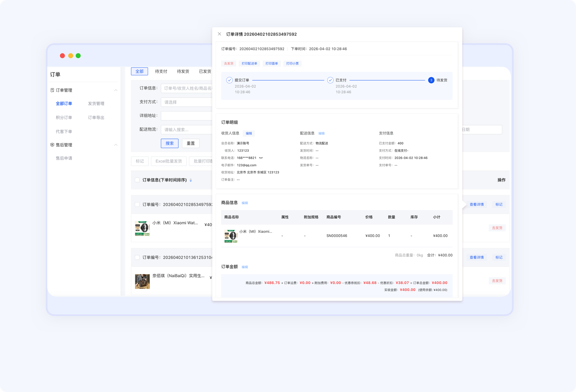Click the 打印配送单 button

point(249,64)
